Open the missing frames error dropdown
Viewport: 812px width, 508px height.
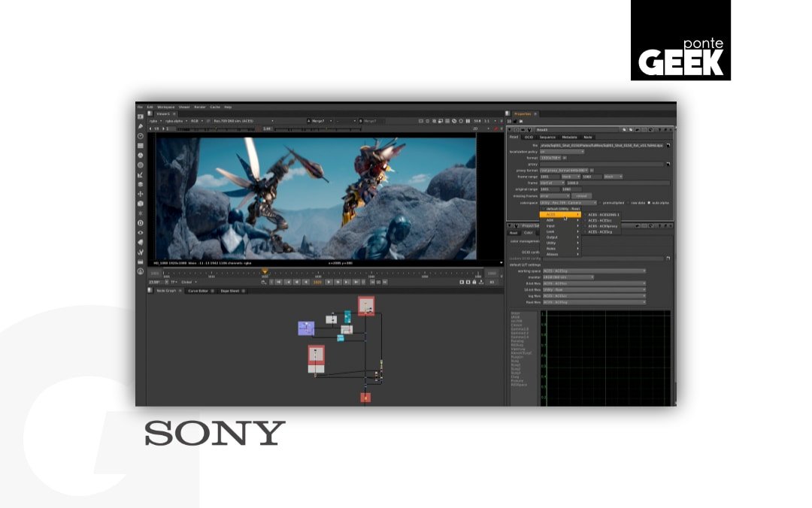(x=555, y=196)
